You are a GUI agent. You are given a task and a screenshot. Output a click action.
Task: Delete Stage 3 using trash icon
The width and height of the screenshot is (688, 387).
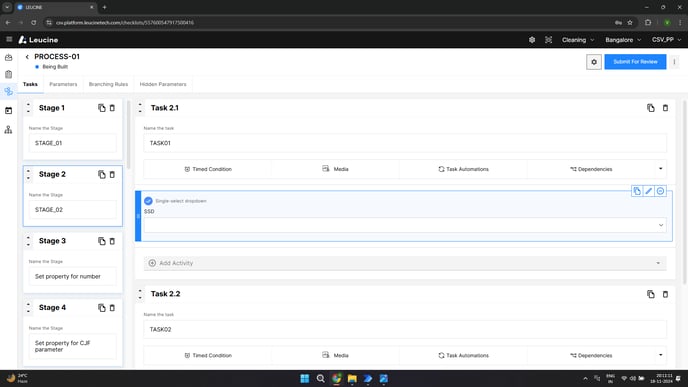(112, 241)
